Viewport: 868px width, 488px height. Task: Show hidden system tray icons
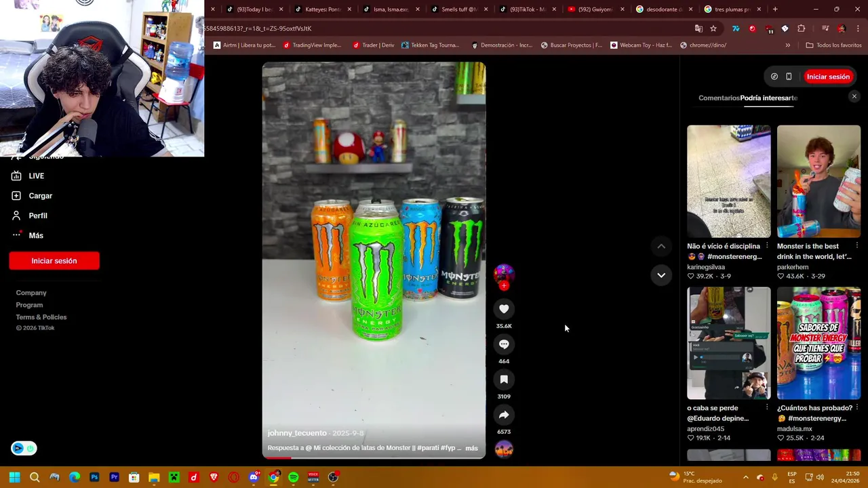[745, 477]
